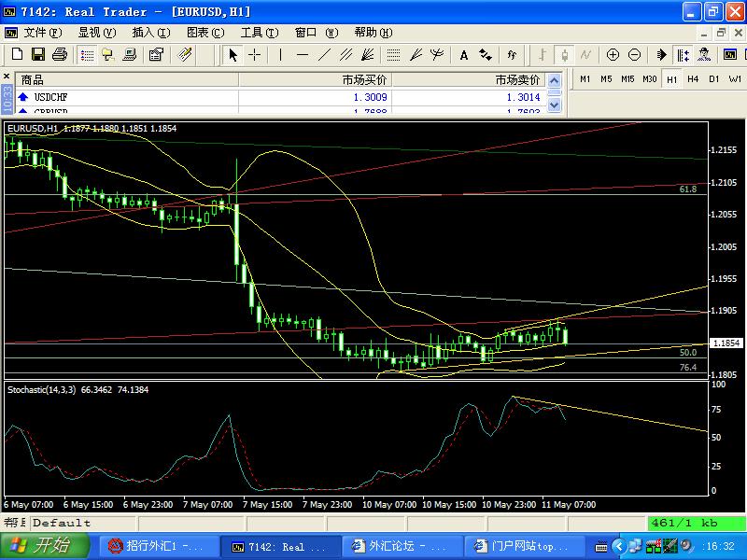The width and height of the screenshot is (747, 560).
Task: Open the 插入(I) menu
Action: point(151,33)
